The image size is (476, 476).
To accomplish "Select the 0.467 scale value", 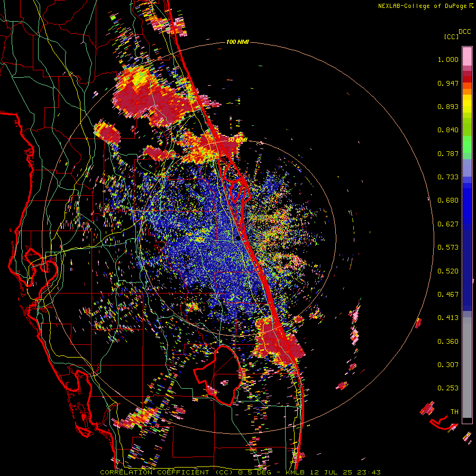I will 448,295.
